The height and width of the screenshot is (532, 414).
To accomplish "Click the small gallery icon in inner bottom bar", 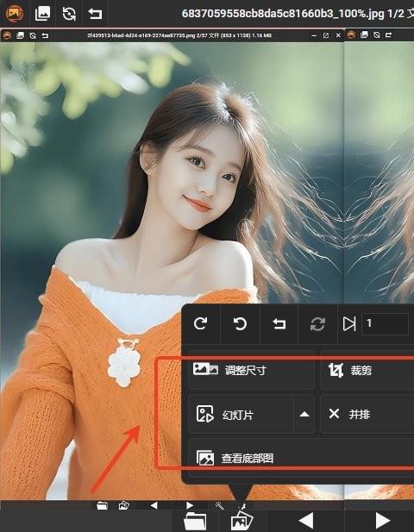I will [123, 505].
